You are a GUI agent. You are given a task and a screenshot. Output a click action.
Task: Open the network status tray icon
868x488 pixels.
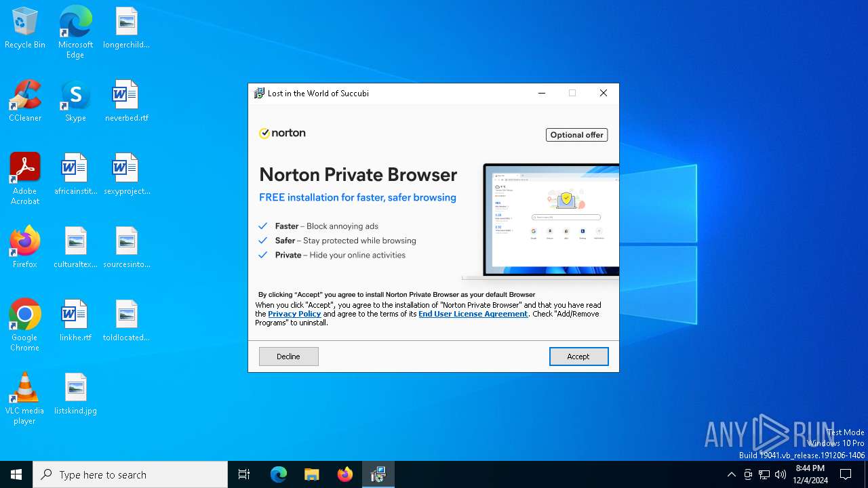click(764, 474)
